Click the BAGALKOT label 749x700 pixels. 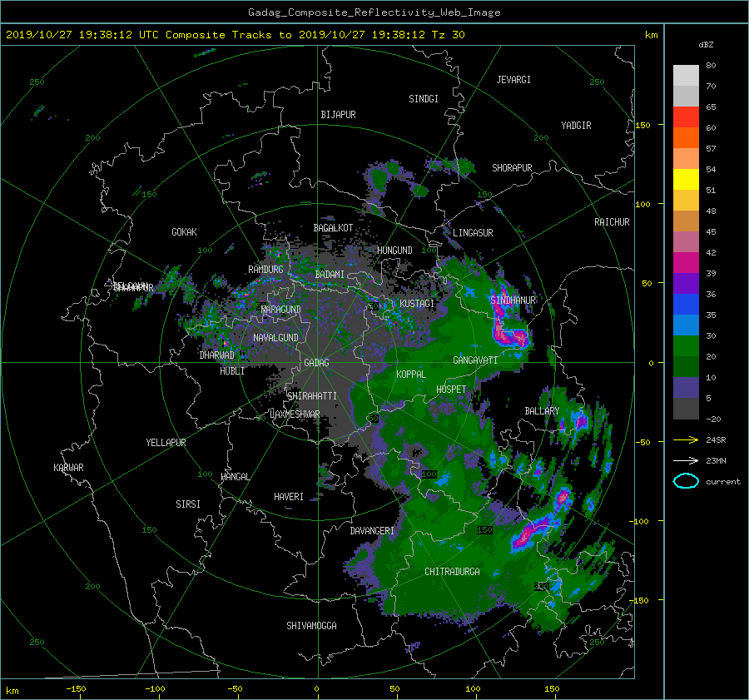point(333,228)
